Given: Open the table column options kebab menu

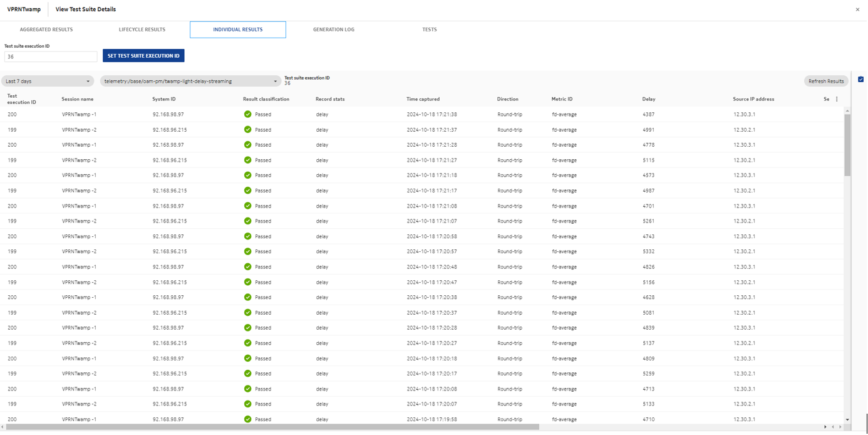Looking at the screenshot, I should tap(837, 99).
